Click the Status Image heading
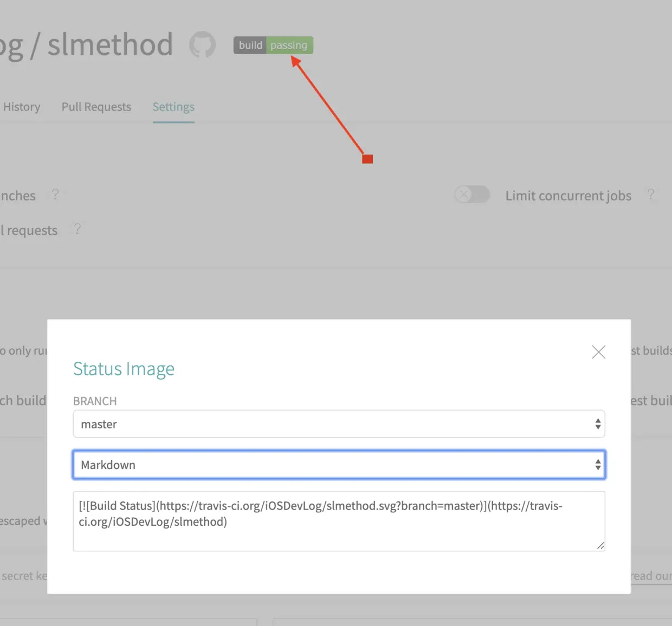The width and height of the screenshot is (672, 626). pos(124,369)
